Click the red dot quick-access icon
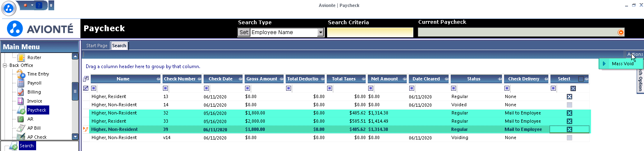 pyautogui.click(x=25, y=5)
